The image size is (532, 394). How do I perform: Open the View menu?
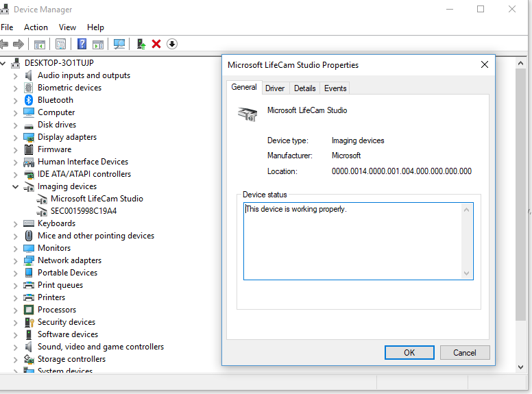(67, 27)
